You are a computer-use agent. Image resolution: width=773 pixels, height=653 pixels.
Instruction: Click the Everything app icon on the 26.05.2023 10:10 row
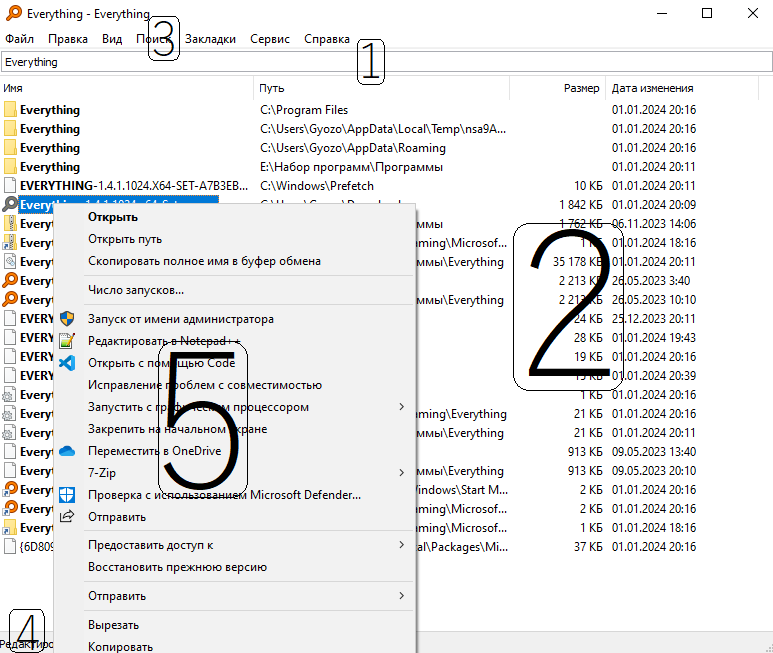click(10, 299)
